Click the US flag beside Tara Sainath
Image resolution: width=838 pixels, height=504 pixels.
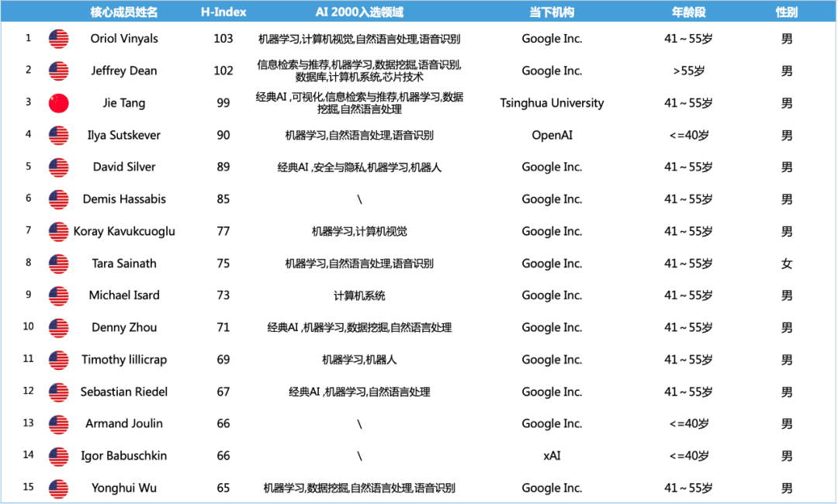59,263
